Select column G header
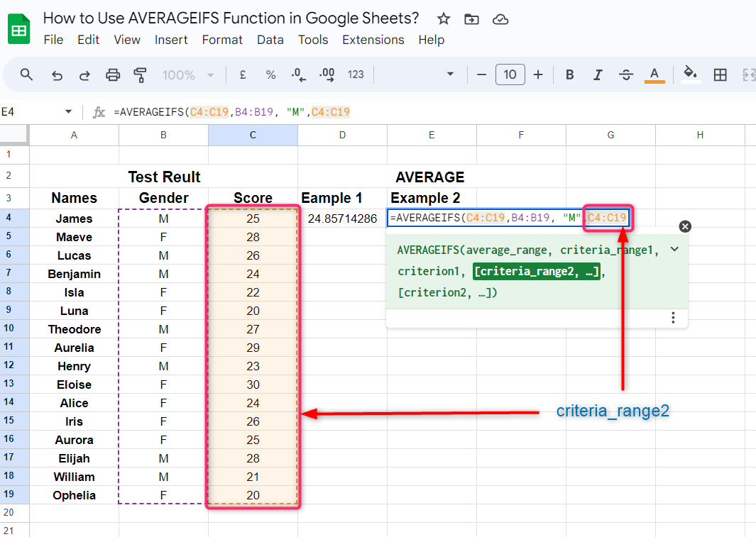The image size is (756, 537). [x=610, y=135]
